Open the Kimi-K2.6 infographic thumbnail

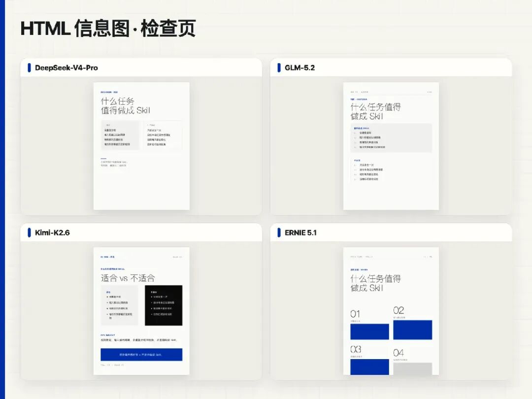coord(141,311)
